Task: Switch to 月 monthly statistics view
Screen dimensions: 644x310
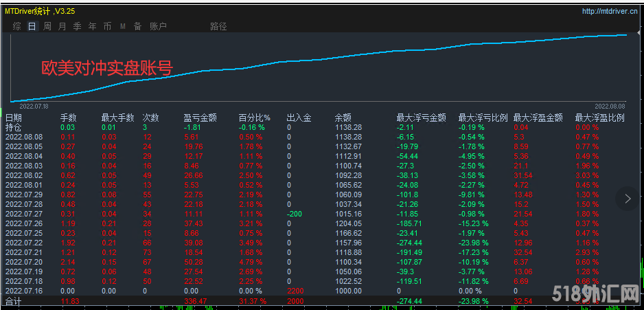Action: (x=62, y=26)
